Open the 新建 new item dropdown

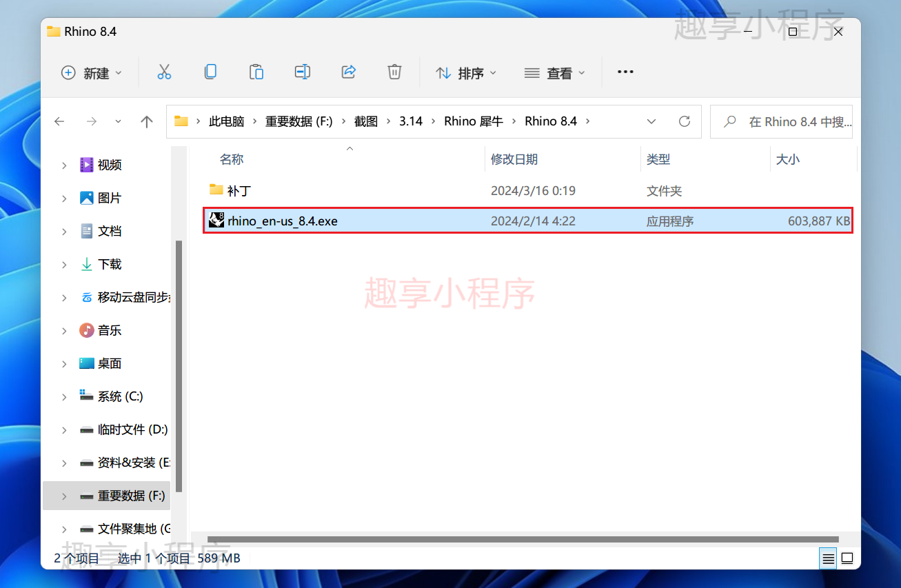92,72
